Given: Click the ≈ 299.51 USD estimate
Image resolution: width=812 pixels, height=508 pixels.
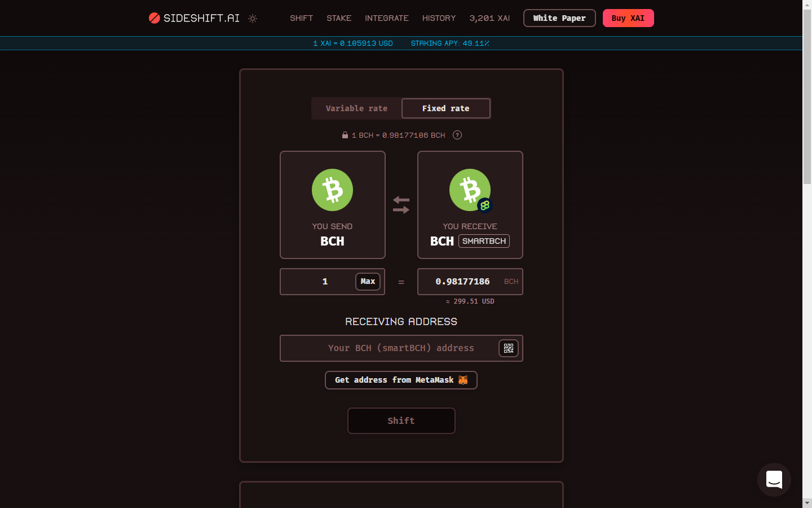Looking at the screenshot, I should (x=470, y=301).
